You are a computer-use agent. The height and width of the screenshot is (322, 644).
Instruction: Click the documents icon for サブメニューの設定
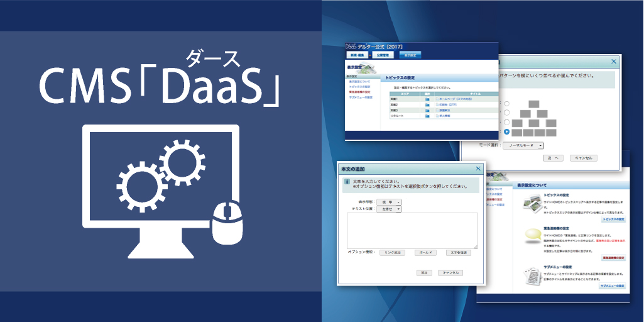[533, 276]
